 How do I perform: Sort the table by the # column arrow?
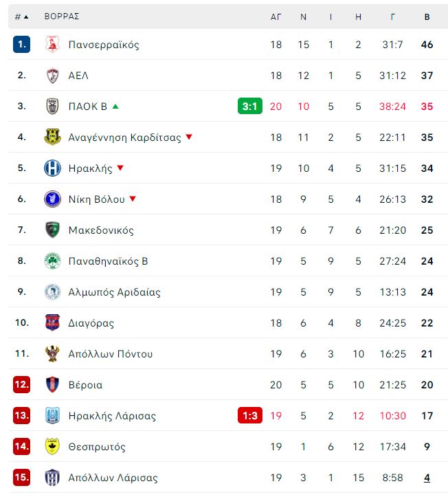pos(26,16)
